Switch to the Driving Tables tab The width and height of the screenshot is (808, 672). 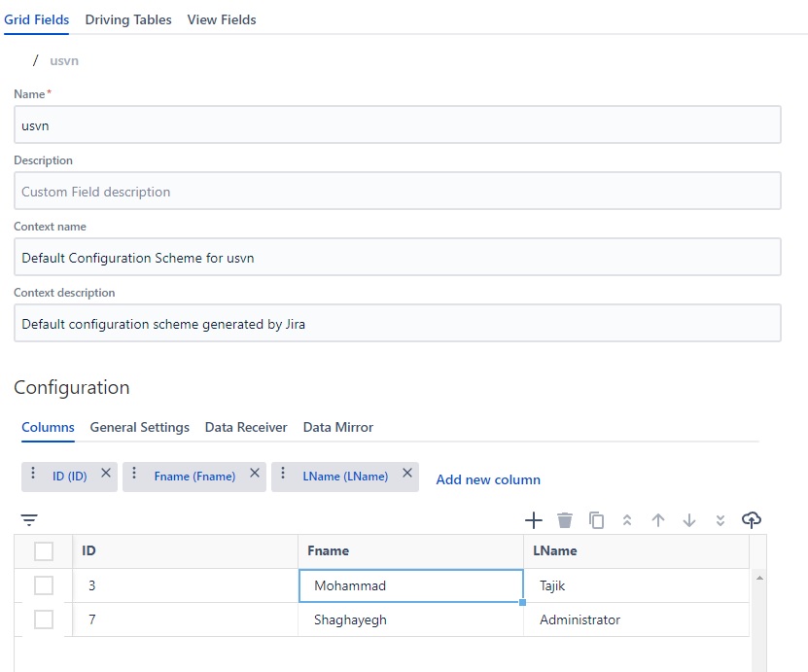coord(127,19)
